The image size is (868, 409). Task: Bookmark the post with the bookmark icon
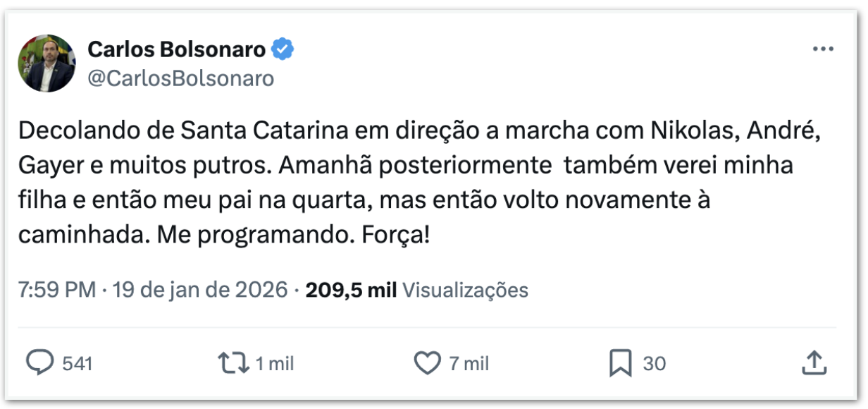click(619, 363)
